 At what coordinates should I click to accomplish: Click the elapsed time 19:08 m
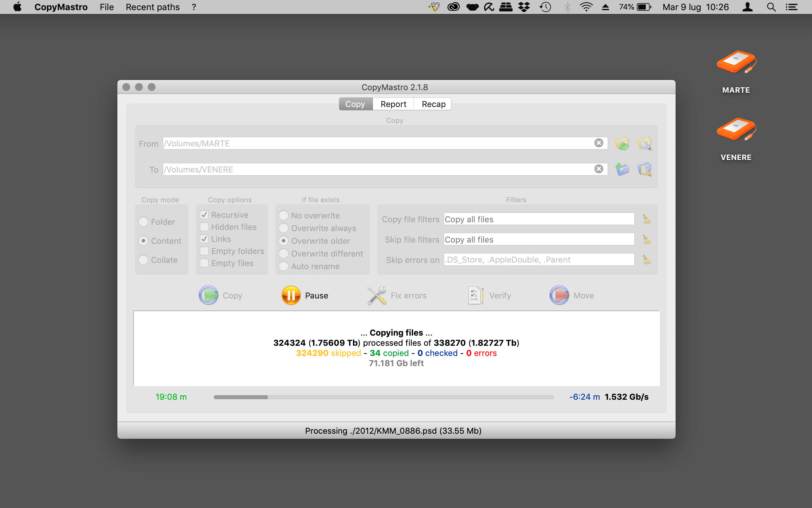pyautogui.click(x=171, y=397)
